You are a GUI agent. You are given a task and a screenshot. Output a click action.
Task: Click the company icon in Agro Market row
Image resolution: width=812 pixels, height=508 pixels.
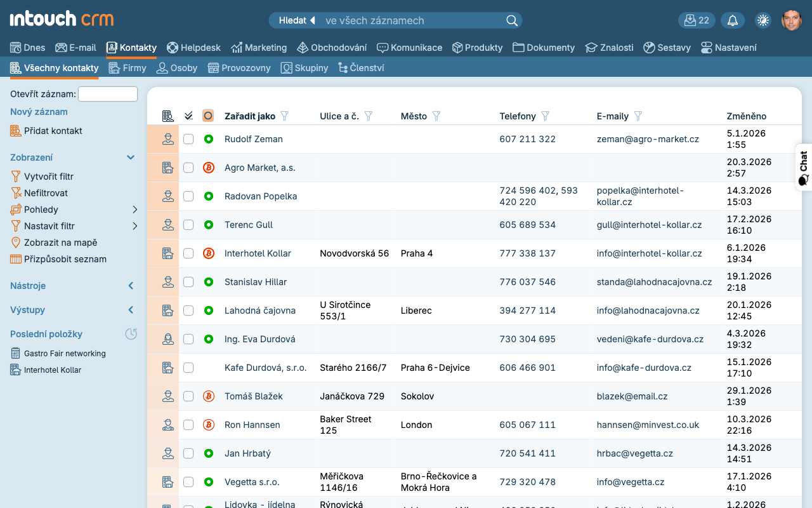coord(167,168)
